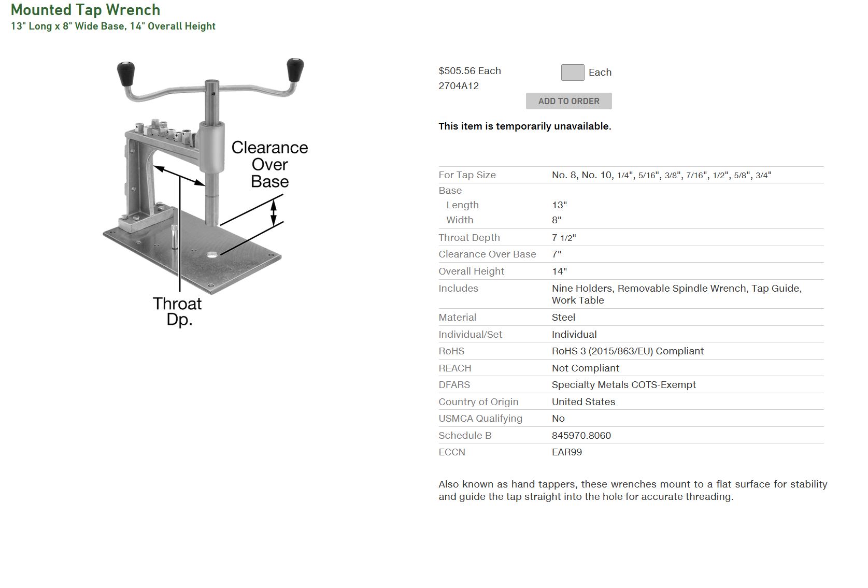Click the RoHS 3 Compliant value
This screenshot has height=588, width=868.
[x=628, y=351]
